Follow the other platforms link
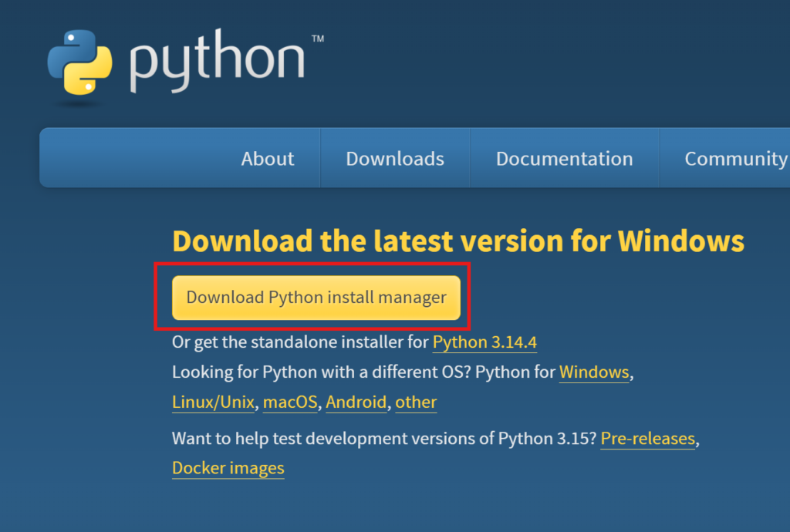790x532 pixels. [416, 402]
